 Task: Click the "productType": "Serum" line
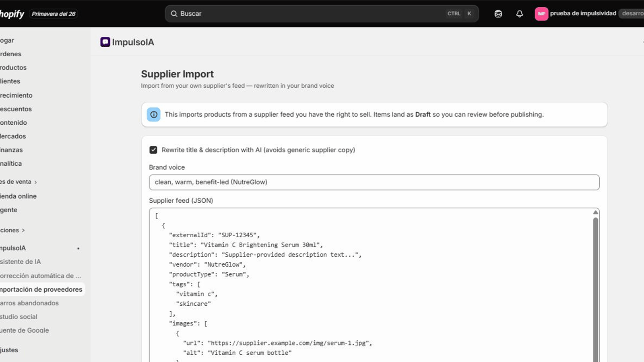(x=209, y=274)
